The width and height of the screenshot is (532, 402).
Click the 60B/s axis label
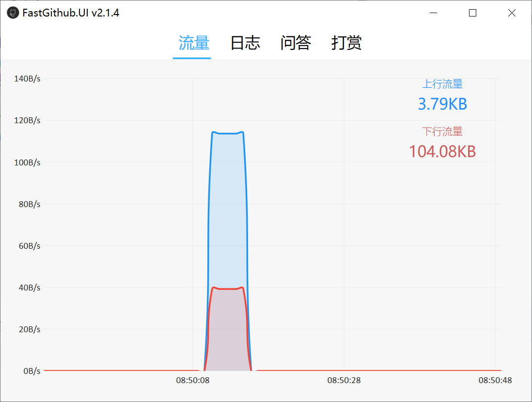tap(30, 246)
